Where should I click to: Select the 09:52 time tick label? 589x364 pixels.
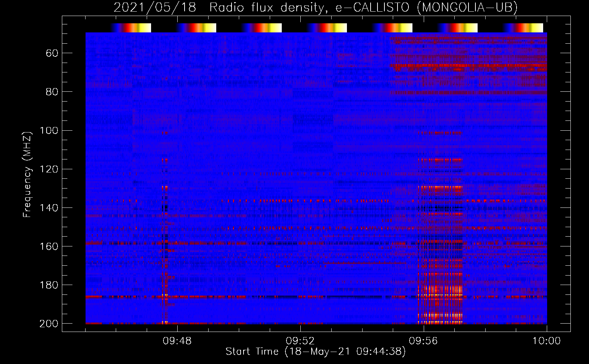pos(300,341)
